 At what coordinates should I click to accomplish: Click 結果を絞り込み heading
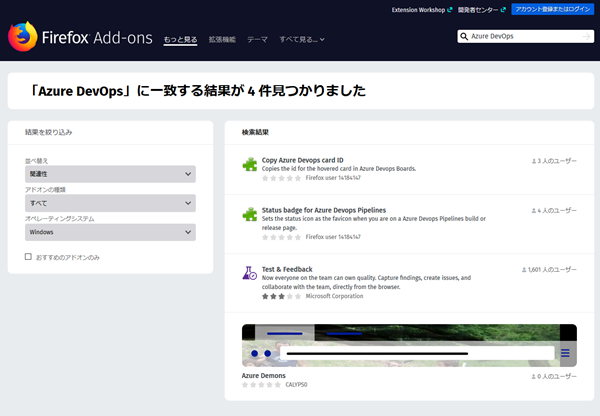pyautogui.click(x=48, y=132)
